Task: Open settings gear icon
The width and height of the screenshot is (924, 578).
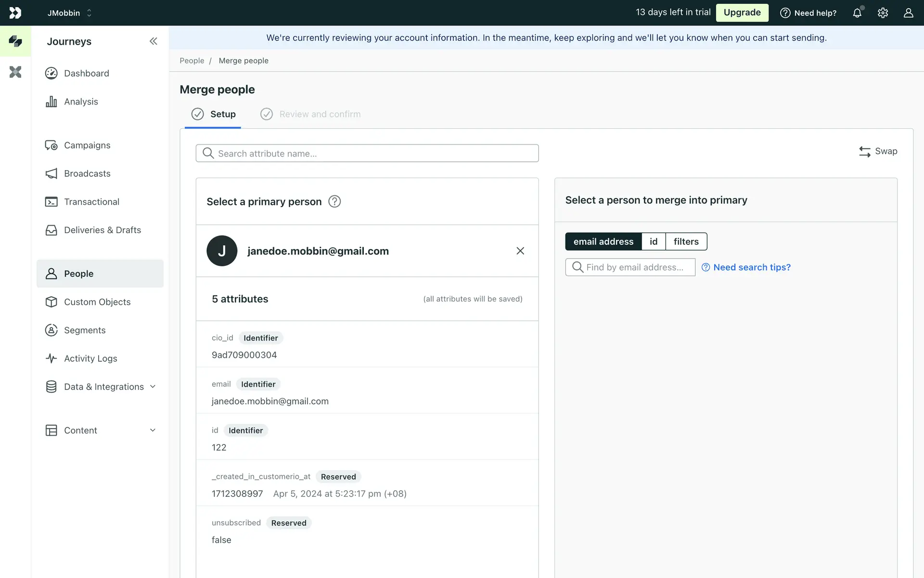Action: [883, 13]
